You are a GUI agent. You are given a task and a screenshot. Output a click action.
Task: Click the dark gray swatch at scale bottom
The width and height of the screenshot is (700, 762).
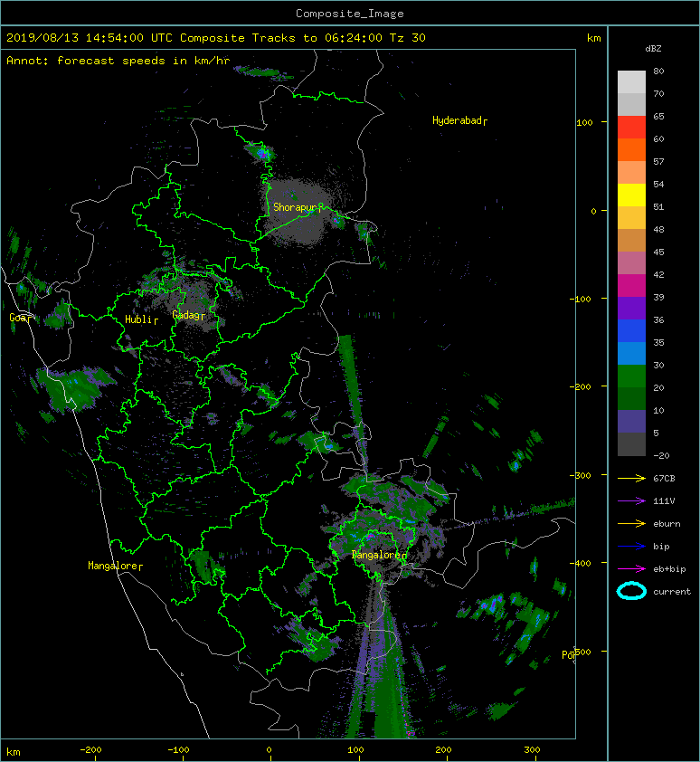[x=631, y=444]
